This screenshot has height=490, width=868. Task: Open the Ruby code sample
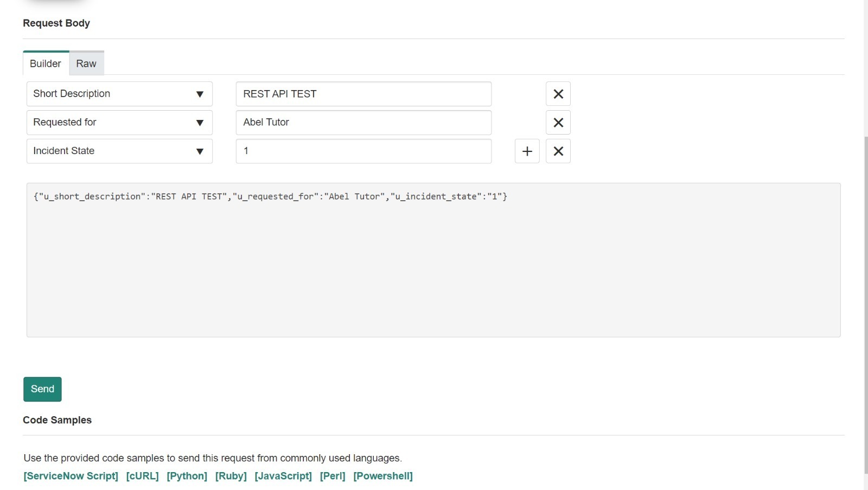(231, 476)
